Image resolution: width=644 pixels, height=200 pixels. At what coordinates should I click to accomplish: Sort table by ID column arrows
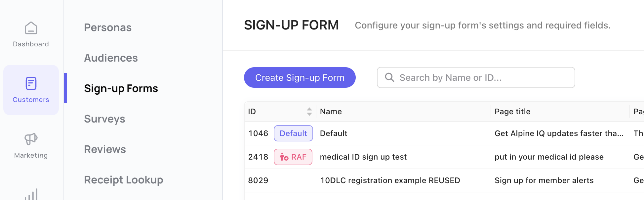309,112
